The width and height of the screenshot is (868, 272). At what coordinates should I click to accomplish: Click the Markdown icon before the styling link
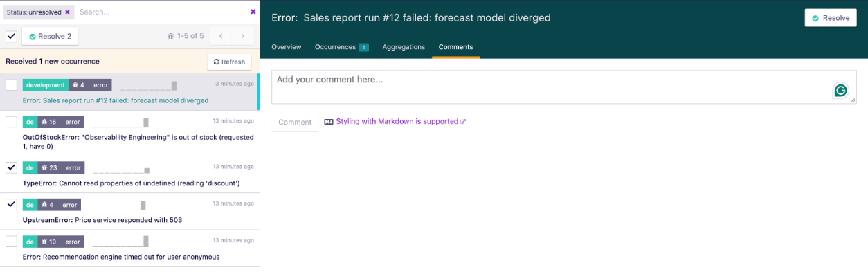click(329, 122)
